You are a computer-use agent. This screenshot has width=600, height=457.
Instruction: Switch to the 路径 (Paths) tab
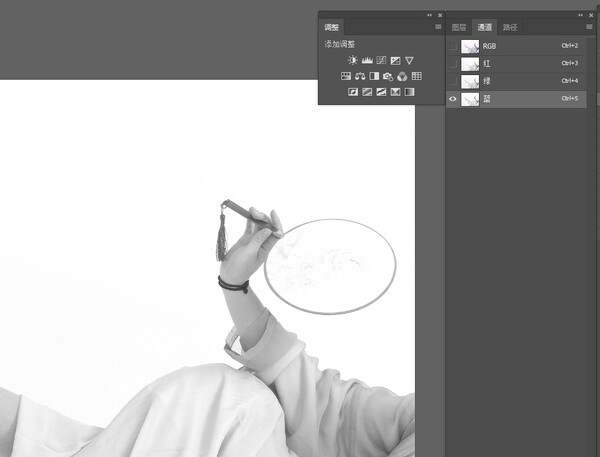(510, 27)
